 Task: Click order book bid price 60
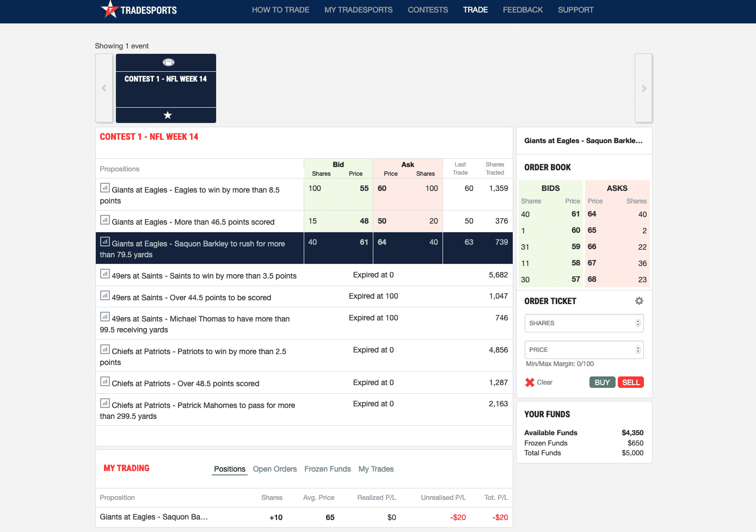click(x=576, y=230)
